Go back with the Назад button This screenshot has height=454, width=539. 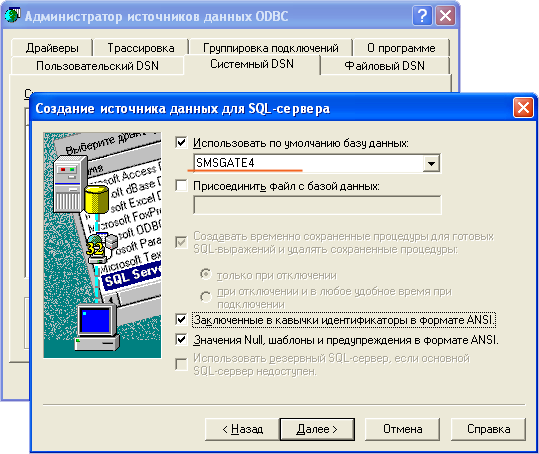pyautogui.click(x=242, y=429)
